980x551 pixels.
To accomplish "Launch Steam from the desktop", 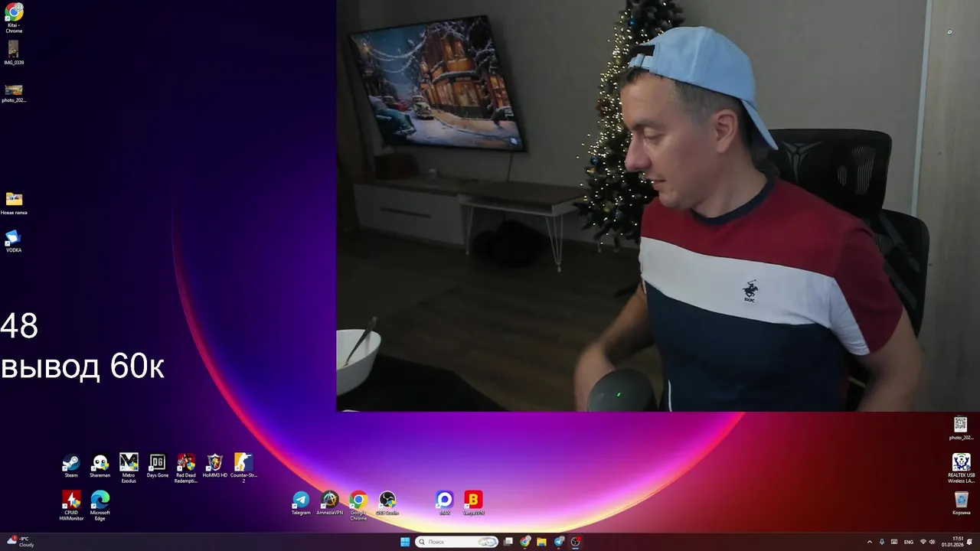I will [71, 466].
